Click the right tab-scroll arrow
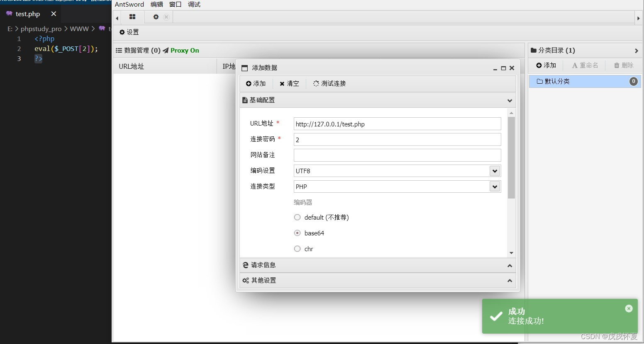 (x=638, y=18)
